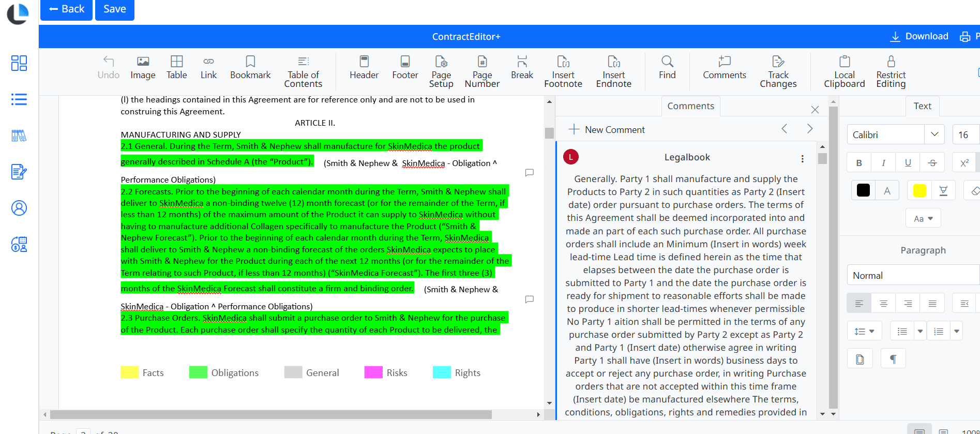
Task: Open the Find search tool
Action: point(667,68)
